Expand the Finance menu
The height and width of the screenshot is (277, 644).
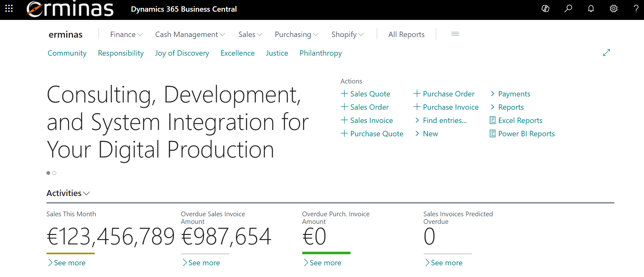click(126, 34)
